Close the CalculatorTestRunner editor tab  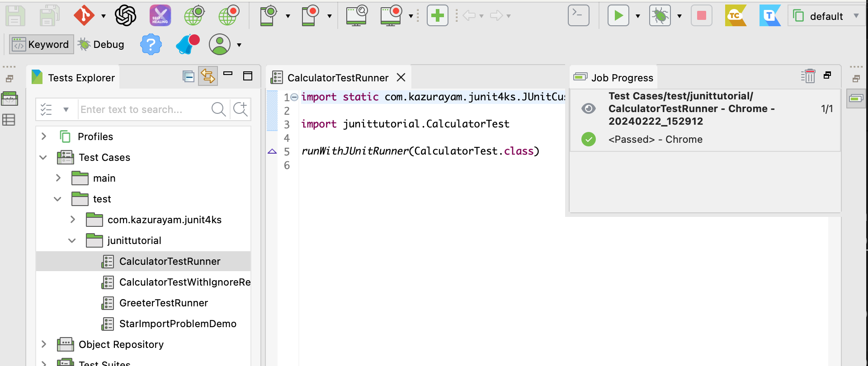[x=401, y=77]
